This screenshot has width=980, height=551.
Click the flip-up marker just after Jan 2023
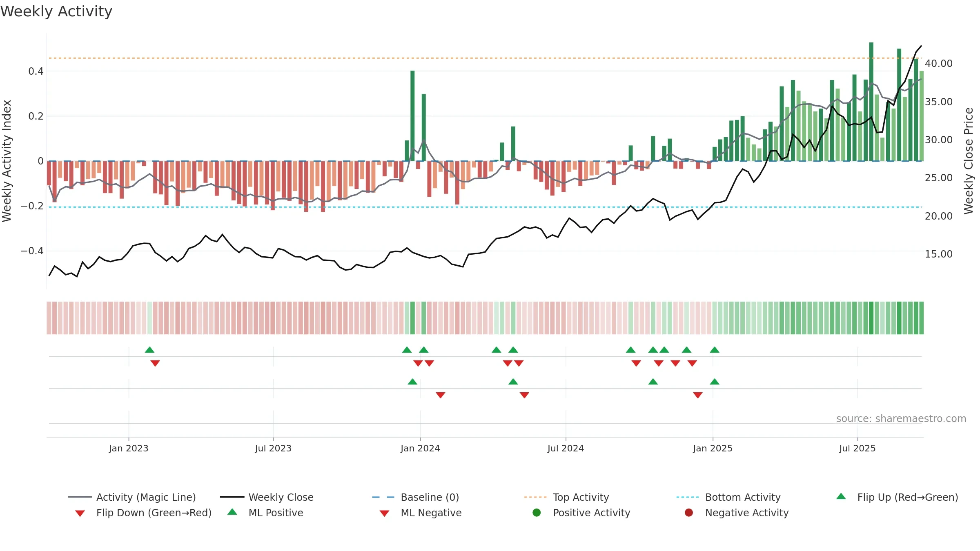149,350
